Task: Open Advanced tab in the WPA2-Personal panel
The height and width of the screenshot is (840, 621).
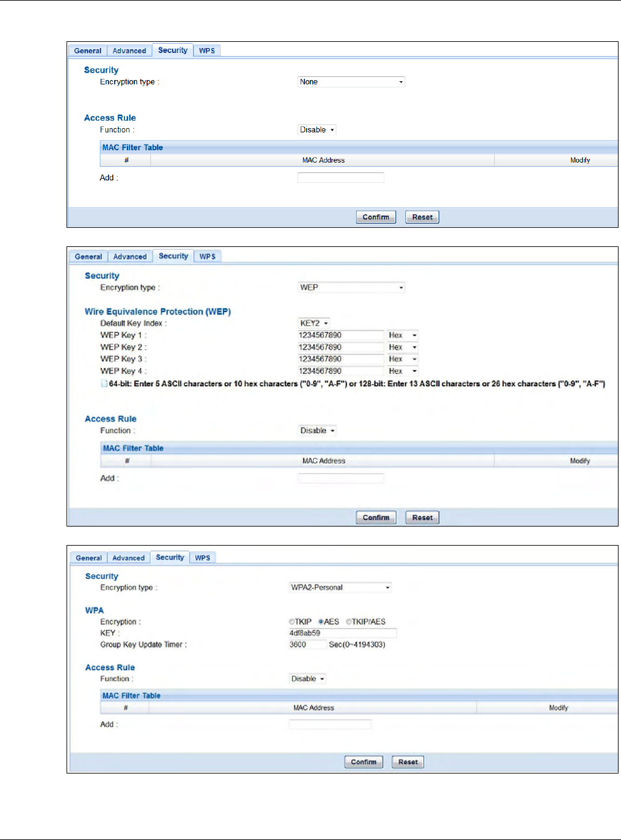Action: click(128, 558)
